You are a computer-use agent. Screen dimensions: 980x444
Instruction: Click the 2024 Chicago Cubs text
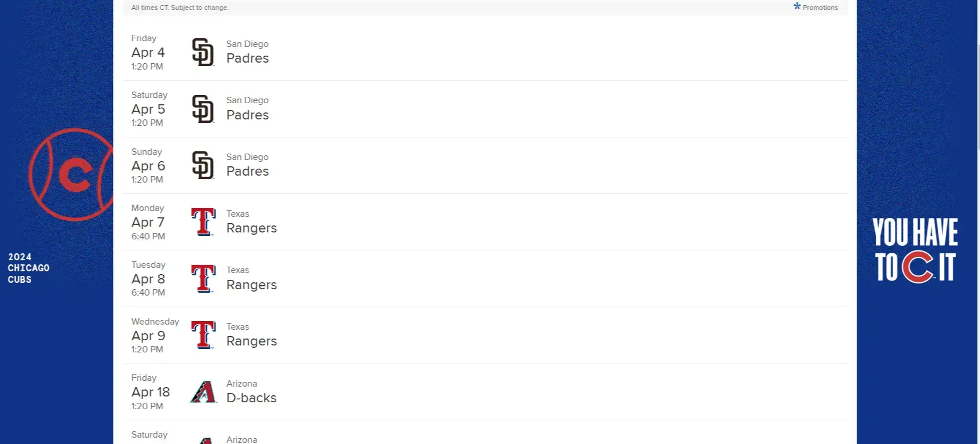coord(28,268)
